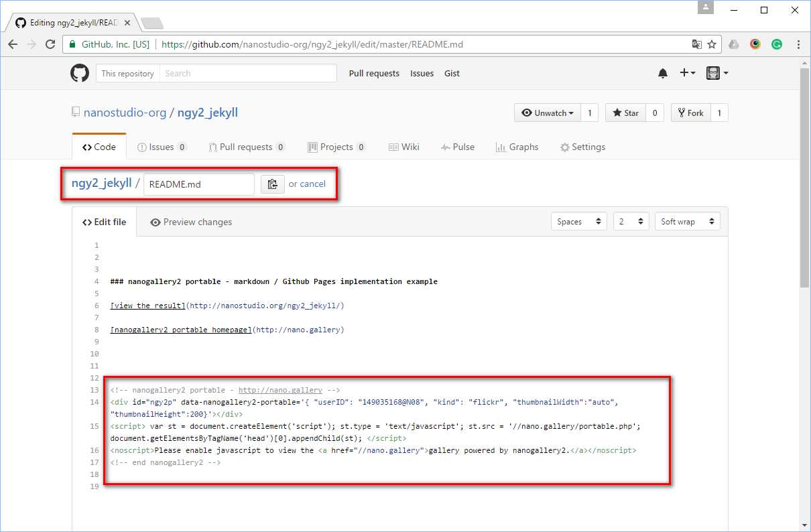
Task: Open the ngy2_jekyll repository title link
Action: (x=208, y=113)
